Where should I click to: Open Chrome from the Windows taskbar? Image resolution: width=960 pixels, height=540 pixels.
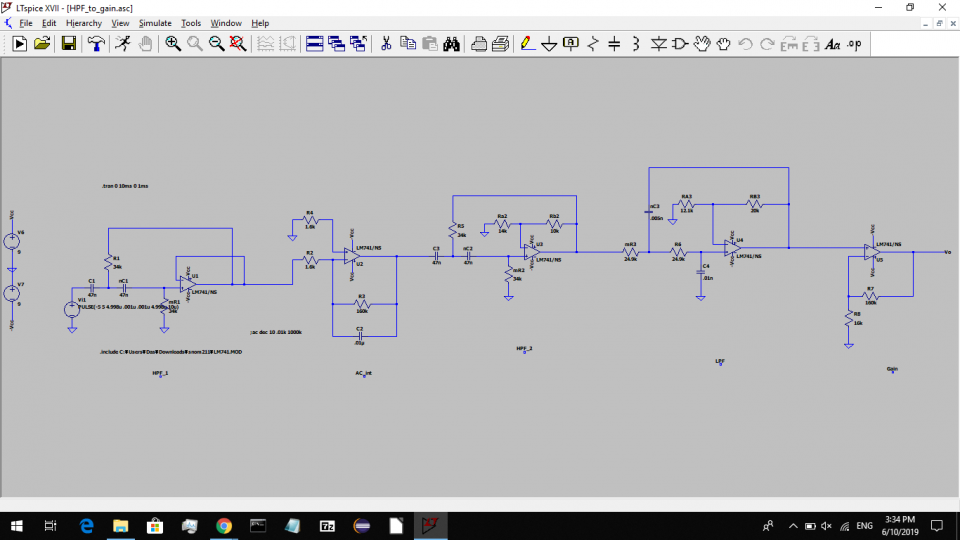[x=223, y=525]
